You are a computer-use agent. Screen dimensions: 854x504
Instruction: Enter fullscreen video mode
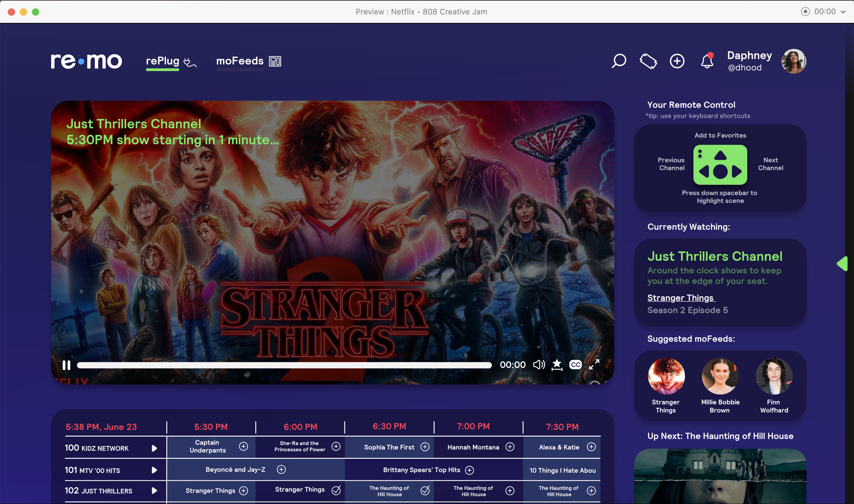click(x=594, y=364)
